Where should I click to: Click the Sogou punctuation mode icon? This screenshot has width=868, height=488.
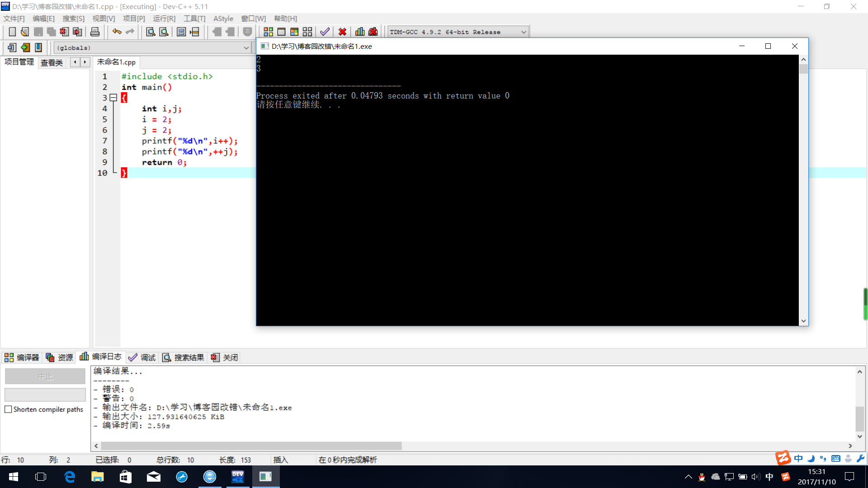(x=823, y=459)
